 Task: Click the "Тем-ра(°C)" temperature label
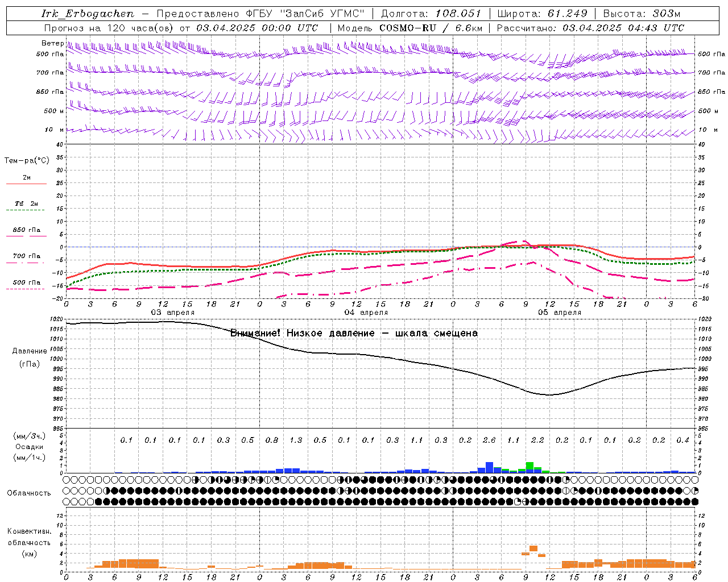click(x=27, y=160)
